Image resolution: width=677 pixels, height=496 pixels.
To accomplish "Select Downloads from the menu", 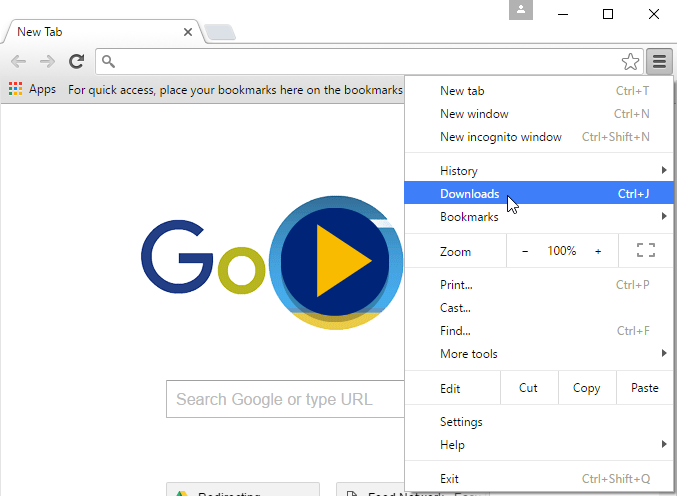I will pyautogui.click(x=470, y=194).
